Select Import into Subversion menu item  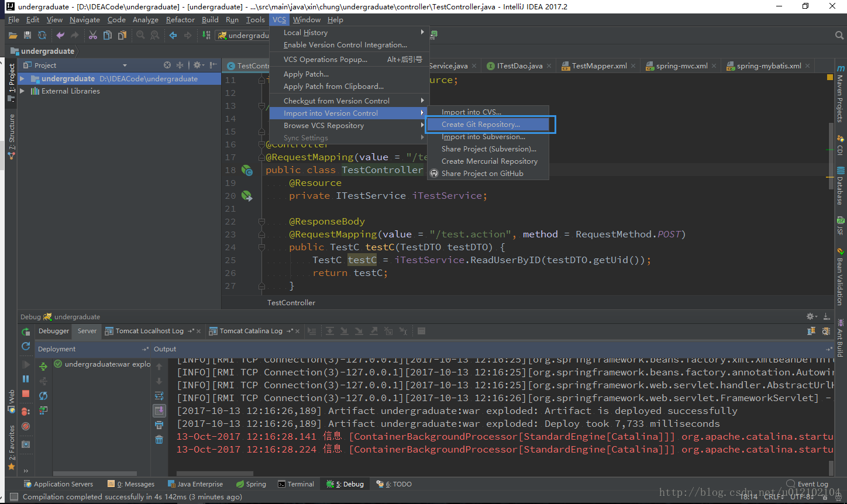tap(488, 137)
